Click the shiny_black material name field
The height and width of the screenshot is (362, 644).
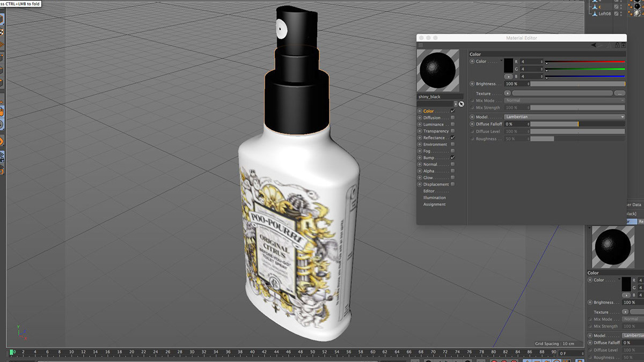440,97
